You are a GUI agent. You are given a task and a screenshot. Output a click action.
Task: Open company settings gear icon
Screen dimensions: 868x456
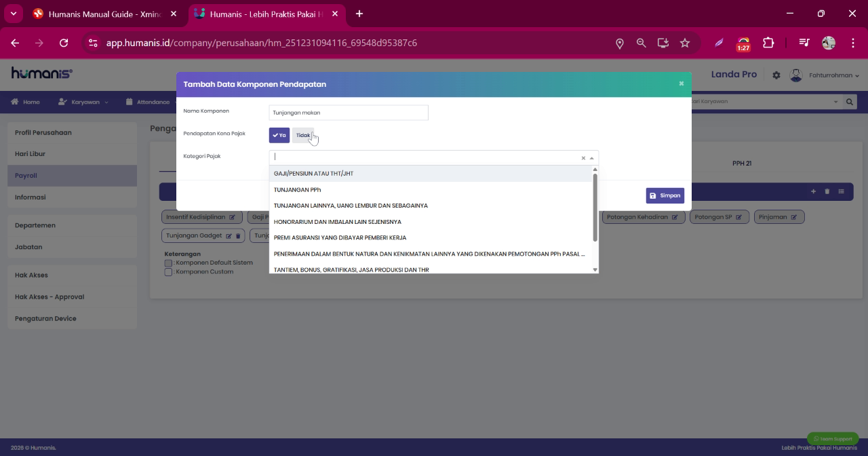click(x=776, y=75)
